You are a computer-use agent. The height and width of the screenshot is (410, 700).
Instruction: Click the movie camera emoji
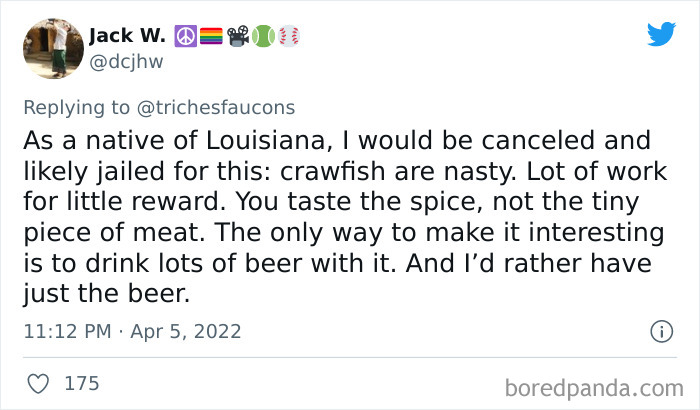point(237,36)
